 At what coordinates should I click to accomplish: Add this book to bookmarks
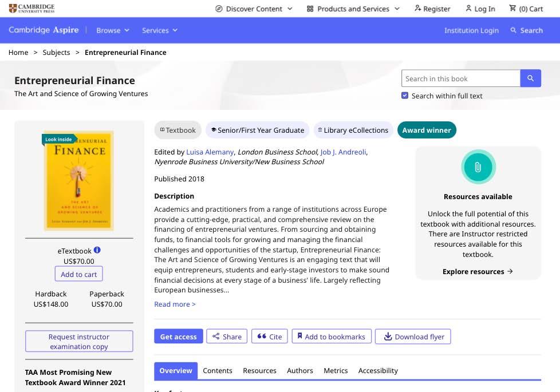pos(332,336)
